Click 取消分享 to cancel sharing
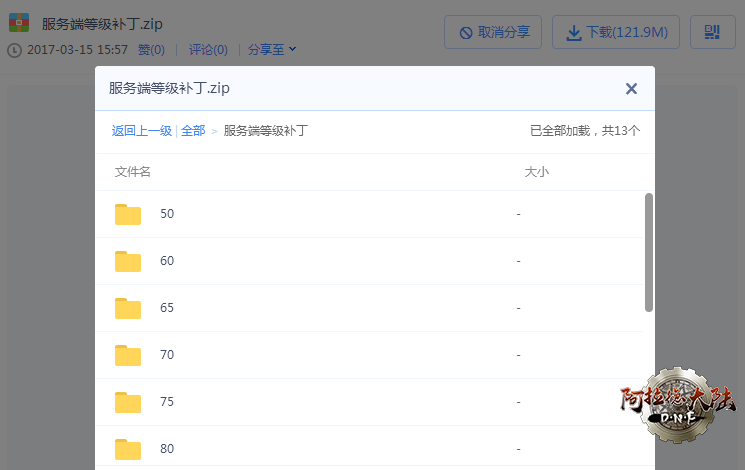 coord(493,33)
